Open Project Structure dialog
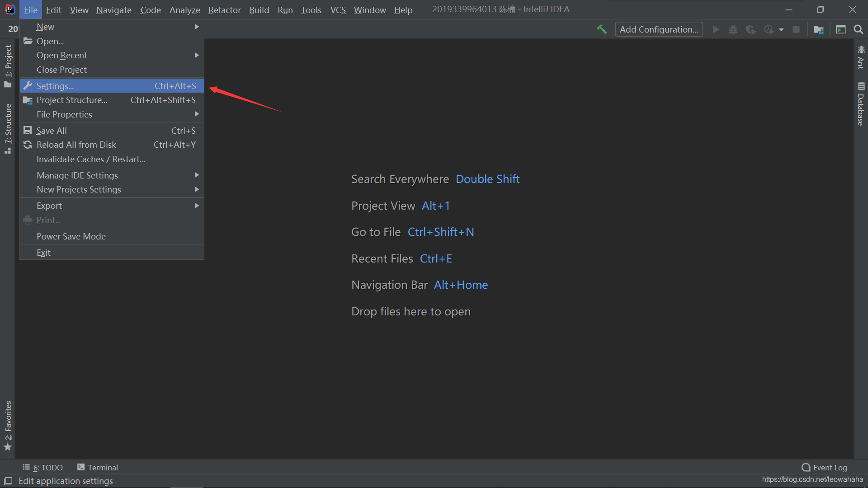Viewport: 868px width, 488px height. tap(71, 99)
